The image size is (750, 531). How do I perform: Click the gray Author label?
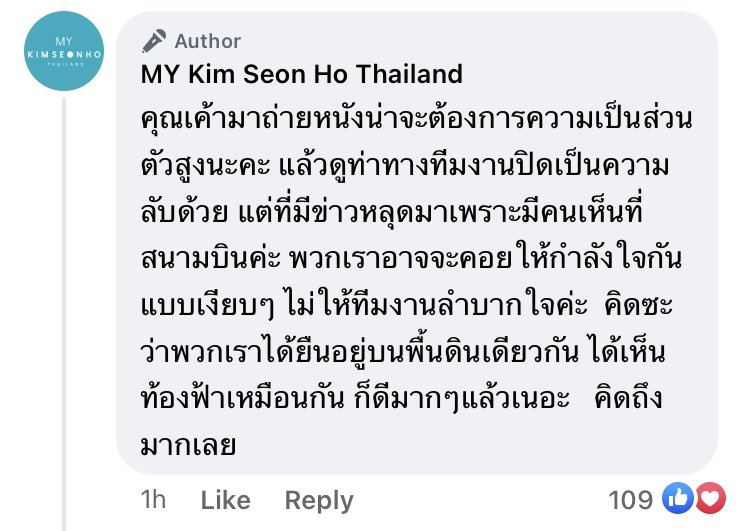208,41
